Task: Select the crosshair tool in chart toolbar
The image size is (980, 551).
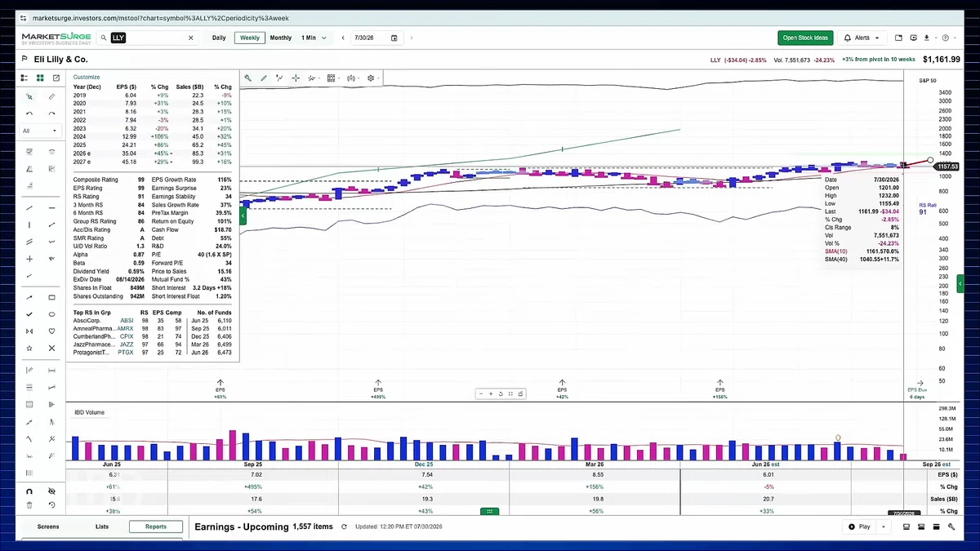Action: (x=296, y=78)
